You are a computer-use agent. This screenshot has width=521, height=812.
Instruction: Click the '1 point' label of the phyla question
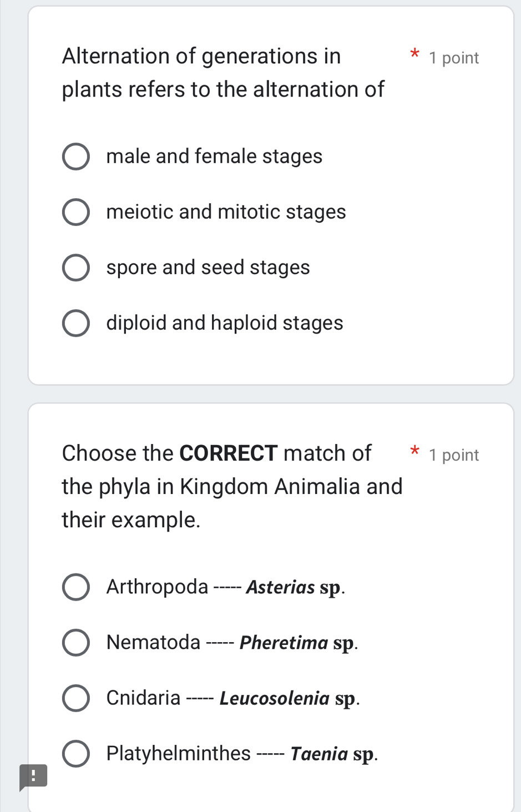454,455
